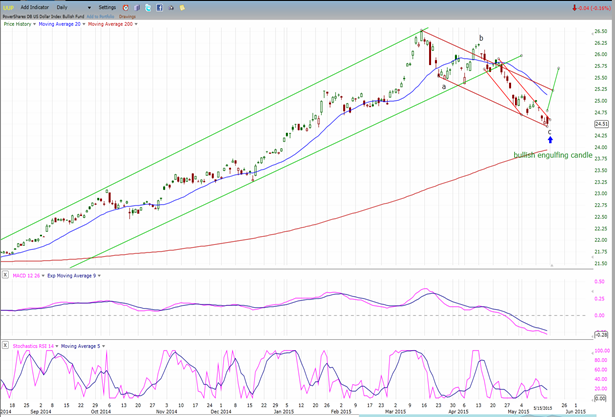Share chart via Twitter icon
This screenshot has width=615, height=417.
click(148, 7)
